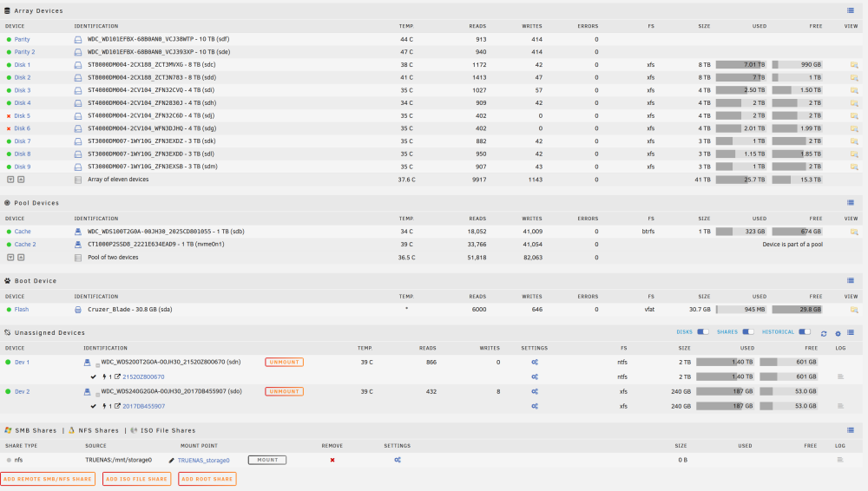Browse Disk 1 contents via folder icon
This screenshot has height=491, width=868.
click(x=854, y=65)
